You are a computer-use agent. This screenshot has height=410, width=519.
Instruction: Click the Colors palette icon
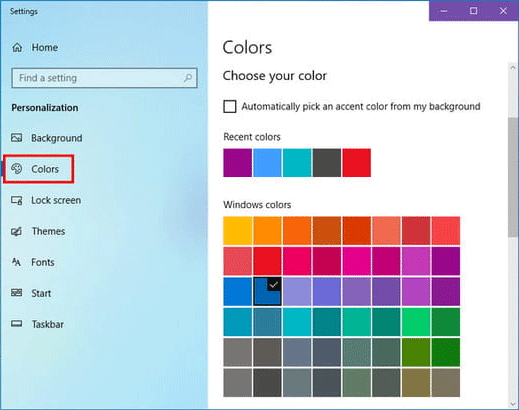pyautogui.click(x=17, y=169)
